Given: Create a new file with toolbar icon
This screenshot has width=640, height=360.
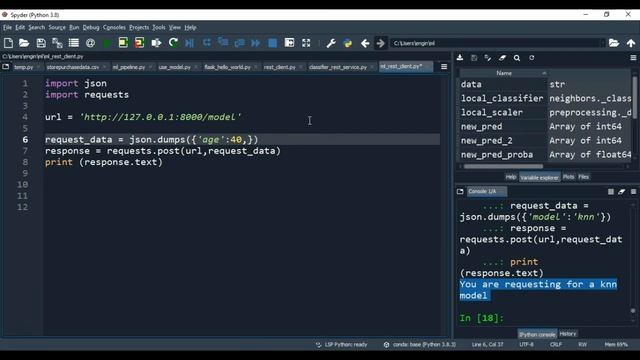Looking at the screenshot, I should pyautogui.click(x=8, y=43).
